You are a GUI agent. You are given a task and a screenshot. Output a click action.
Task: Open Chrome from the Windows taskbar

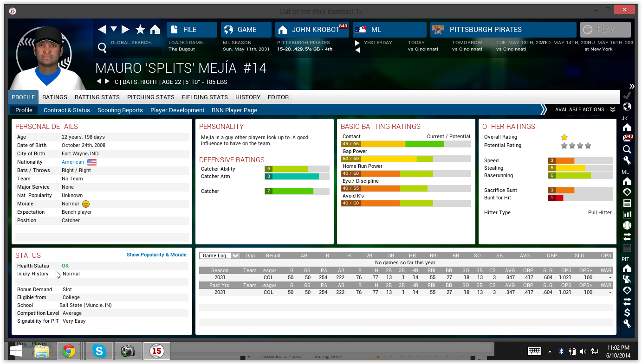click(69, 351)
